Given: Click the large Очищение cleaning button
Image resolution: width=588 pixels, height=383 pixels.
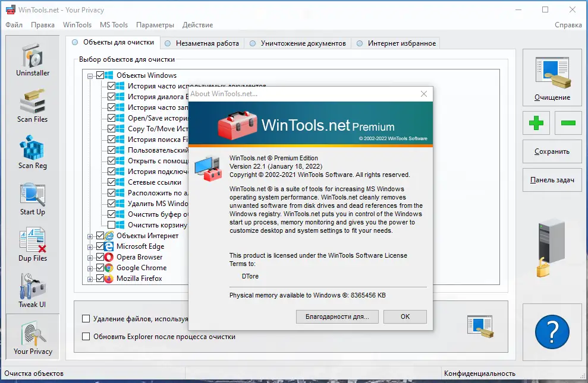Looking at the screenshot, I should 552,78.
